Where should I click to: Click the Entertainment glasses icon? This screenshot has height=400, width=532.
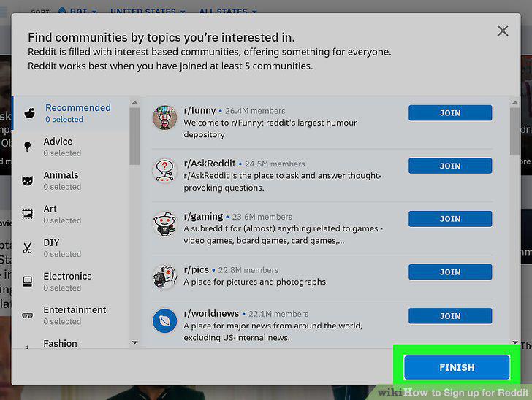click(x=28, y=315)
